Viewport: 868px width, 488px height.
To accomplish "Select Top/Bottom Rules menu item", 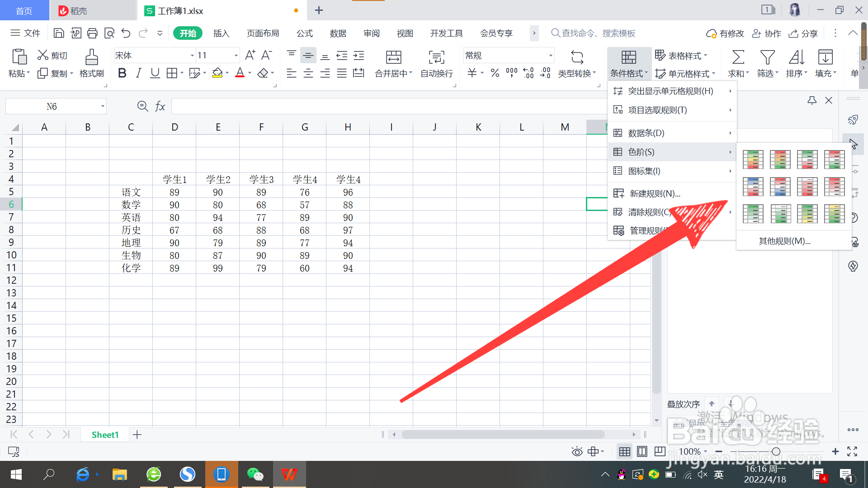I will point(672,110).
